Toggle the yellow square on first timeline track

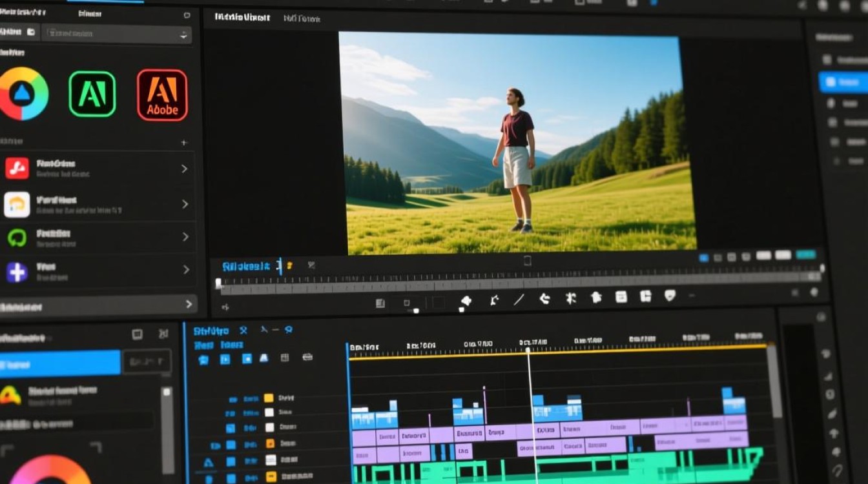pyautogui.click(x=269, y=398)
